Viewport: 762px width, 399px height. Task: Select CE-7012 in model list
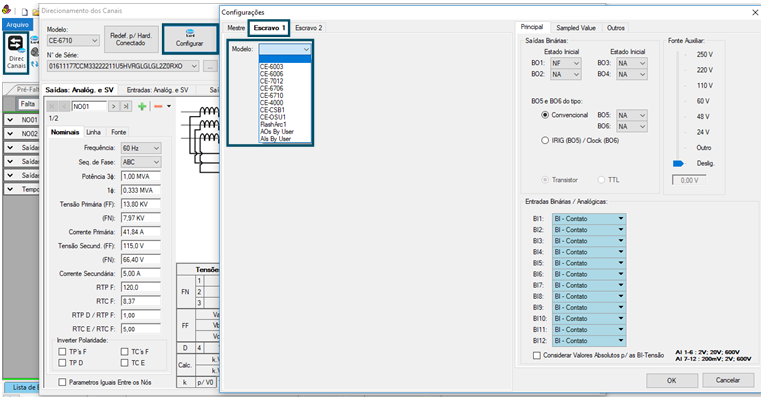click(x=285, y=82)
